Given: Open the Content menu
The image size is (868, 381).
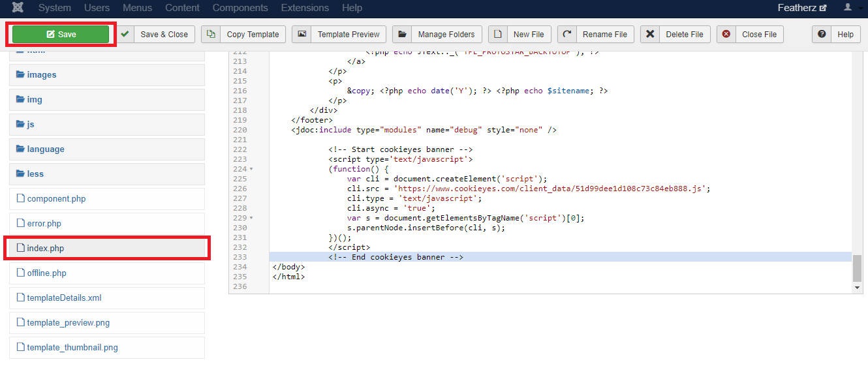Looking at the screenshot, I should (183, 8).
